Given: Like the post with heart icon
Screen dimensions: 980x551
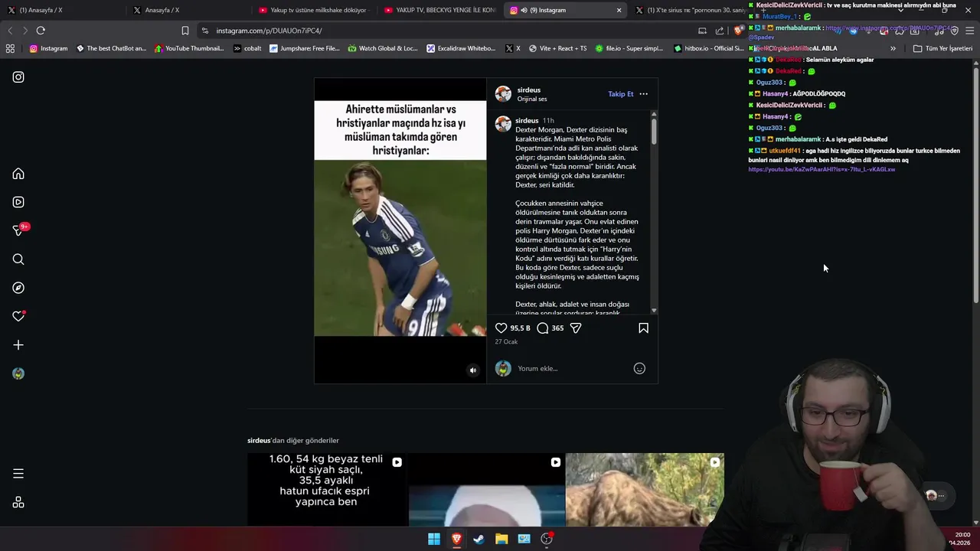Looking at the screenshot, I should point(501,328).
